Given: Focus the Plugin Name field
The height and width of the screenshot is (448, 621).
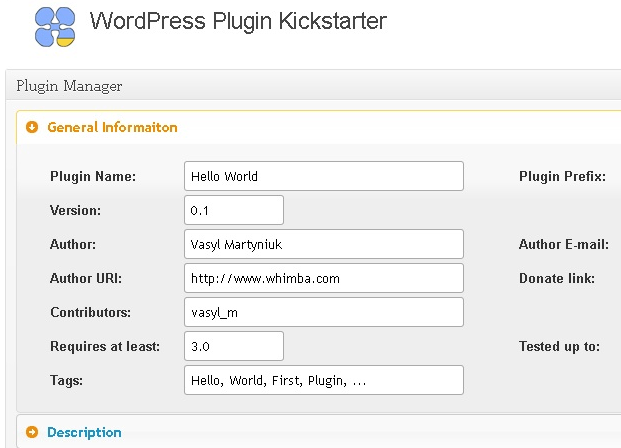Looking at the screenshot, I should pos(324,176).
